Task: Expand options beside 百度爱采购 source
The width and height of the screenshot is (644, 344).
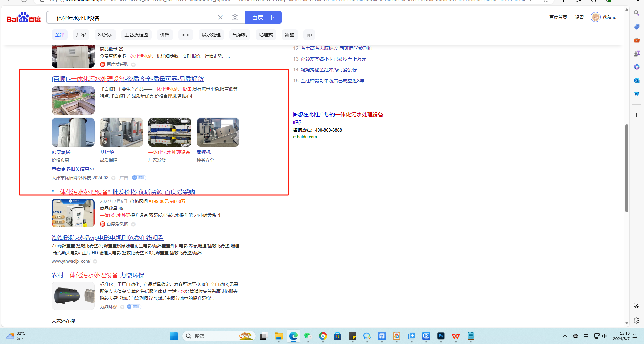Action: [x=133, y=224]
